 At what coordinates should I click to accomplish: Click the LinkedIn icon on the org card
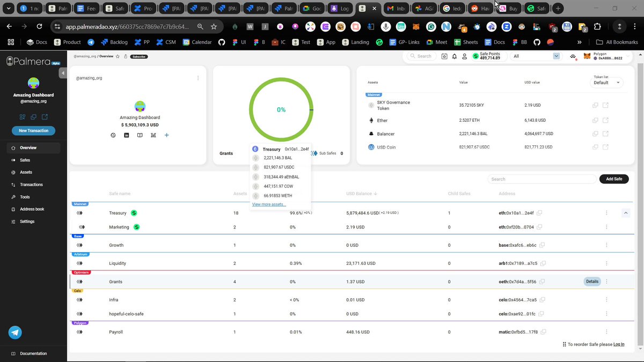(x=127, y=135)
